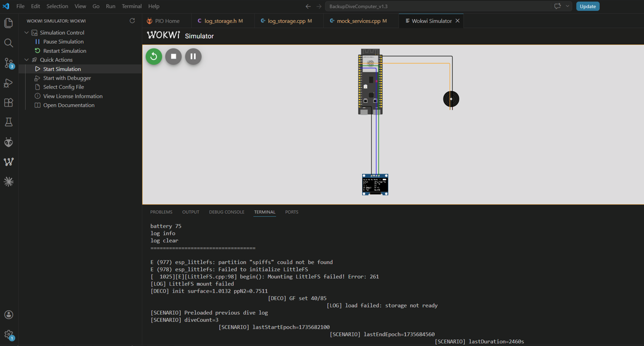Open the Accounts menu icon
Viewport: 644px width, 346px height.
tap(9, 315)
